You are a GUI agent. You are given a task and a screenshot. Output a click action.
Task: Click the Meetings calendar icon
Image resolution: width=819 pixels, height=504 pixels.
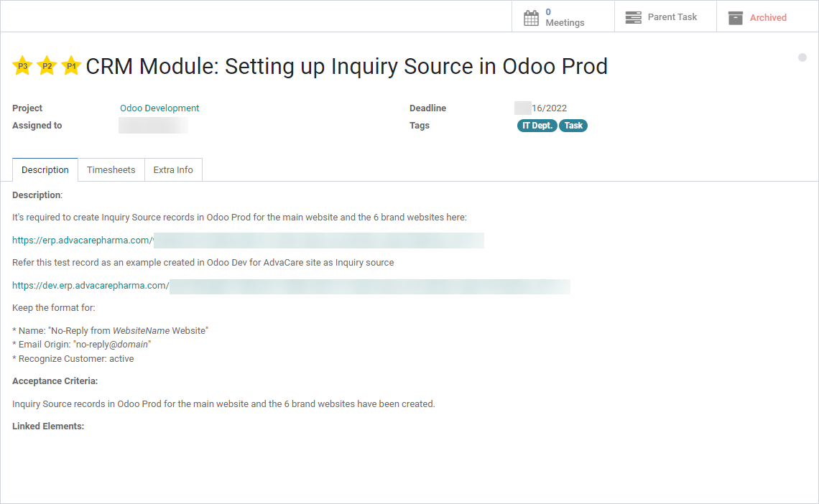click(x=531, y=18)
